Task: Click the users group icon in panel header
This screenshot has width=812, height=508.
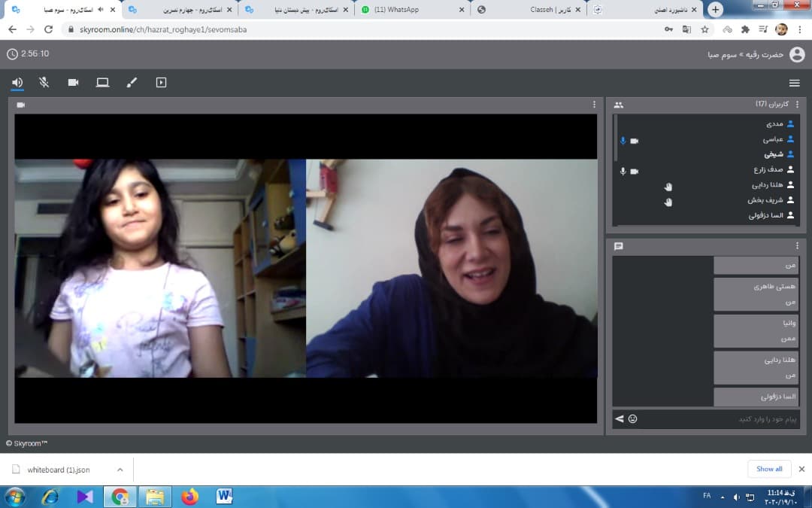Action: [x=618, y=105]
